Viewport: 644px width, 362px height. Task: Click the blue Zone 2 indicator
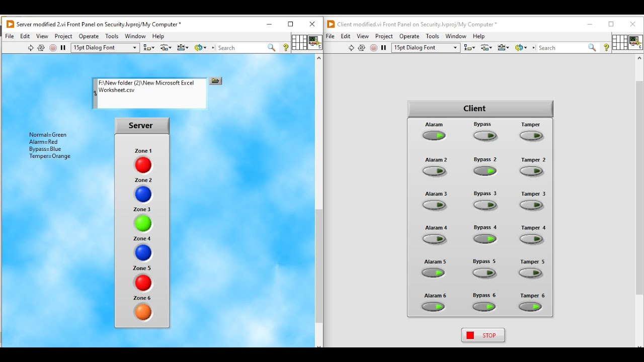pos(143,194)
